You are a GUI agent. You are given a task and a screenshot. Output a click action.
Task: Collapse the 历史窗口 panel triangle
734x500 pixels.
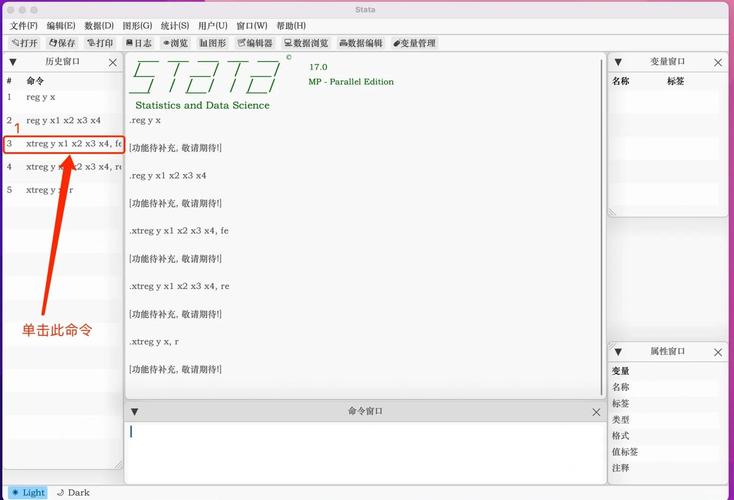point(13,62)
